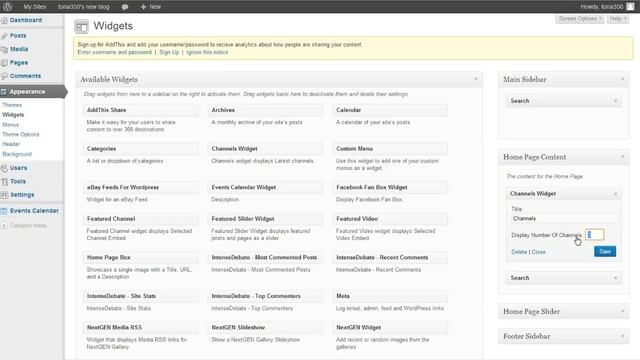640x360 pixels.
Task: Select the Featured Channel widget
Action: coord(140,219)
